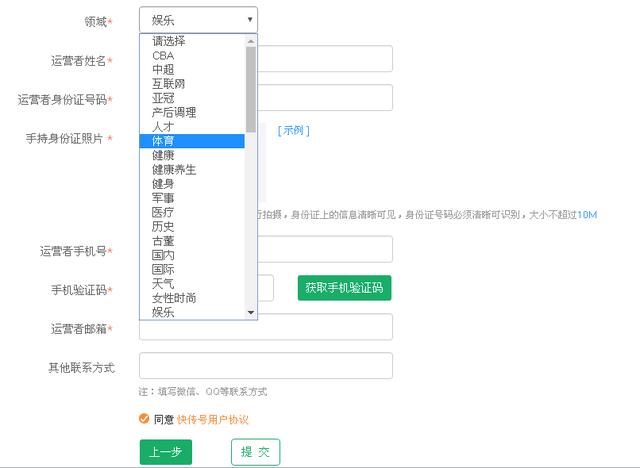This screenshot has height=468, width=640.
Task: View the 示例 photo example link
Action: (x=294, y=130)
